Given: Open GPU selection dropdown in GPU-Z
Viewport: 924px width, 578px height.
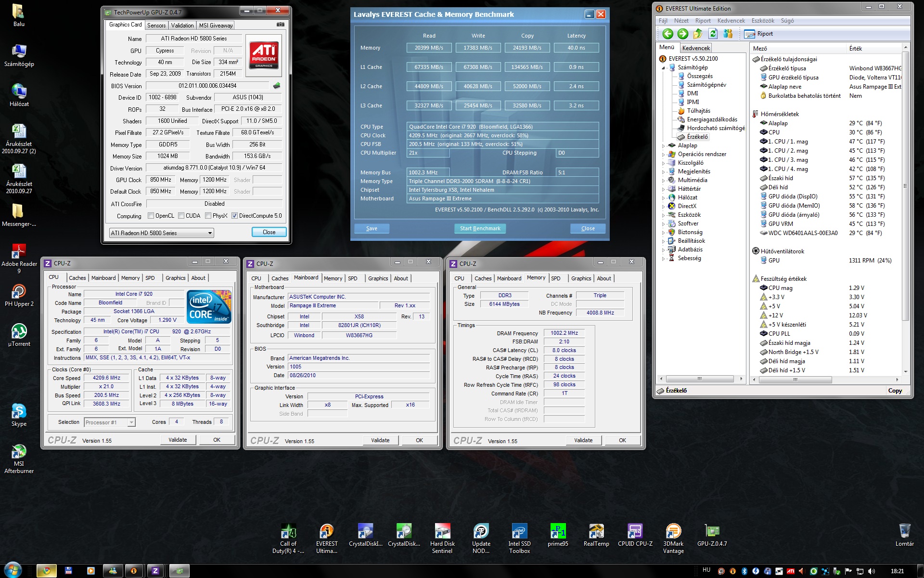Looking at the screenshot, I should coord(161,233).
